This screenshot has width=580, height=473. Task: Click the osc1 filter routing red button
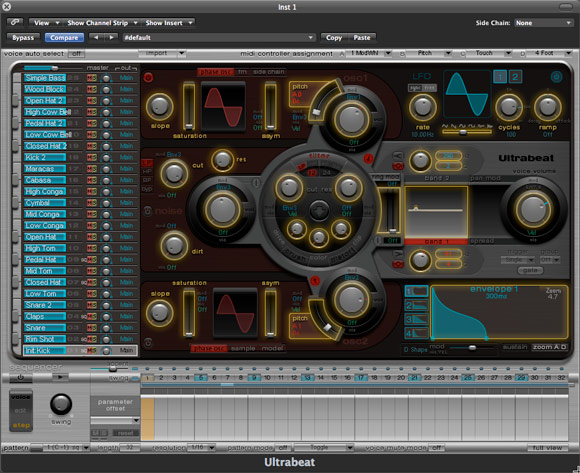[368, 159]
